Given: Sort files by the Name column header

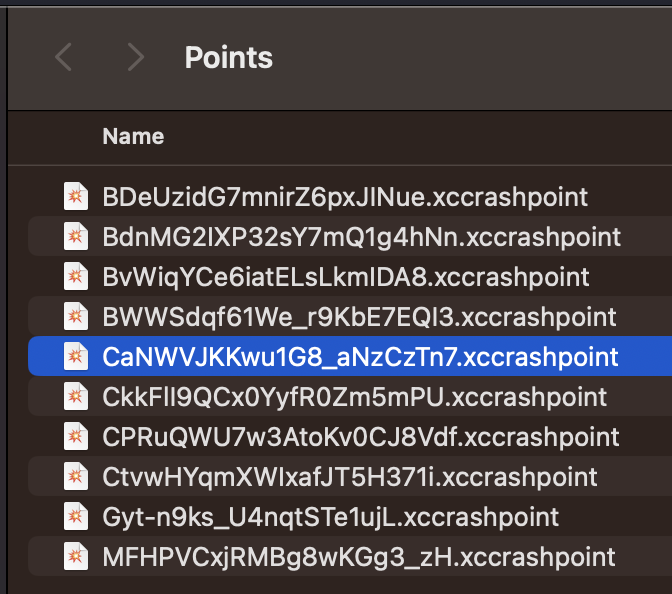Looking at the screenshot, I should (133, 137).
